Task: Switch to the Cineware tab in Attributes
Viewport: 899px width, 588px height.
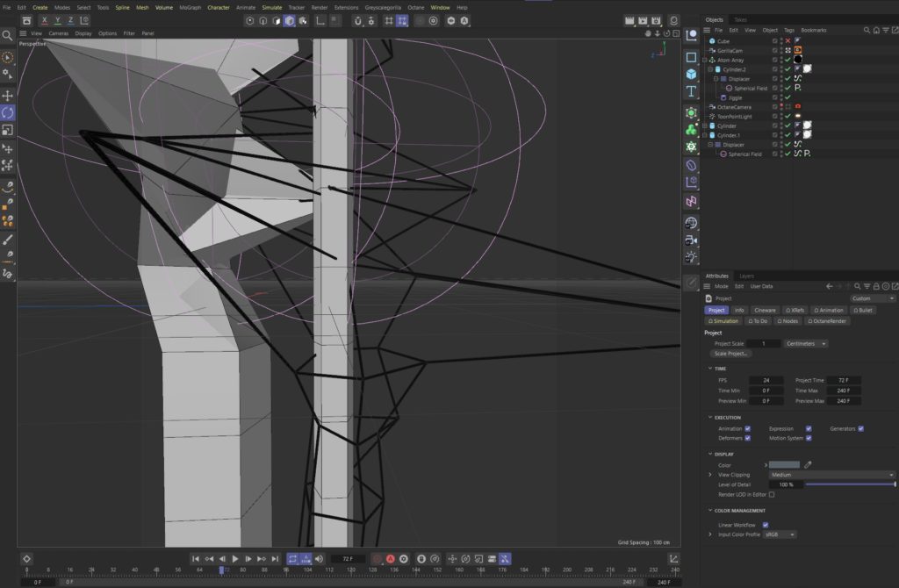Action: coord(766,310)
